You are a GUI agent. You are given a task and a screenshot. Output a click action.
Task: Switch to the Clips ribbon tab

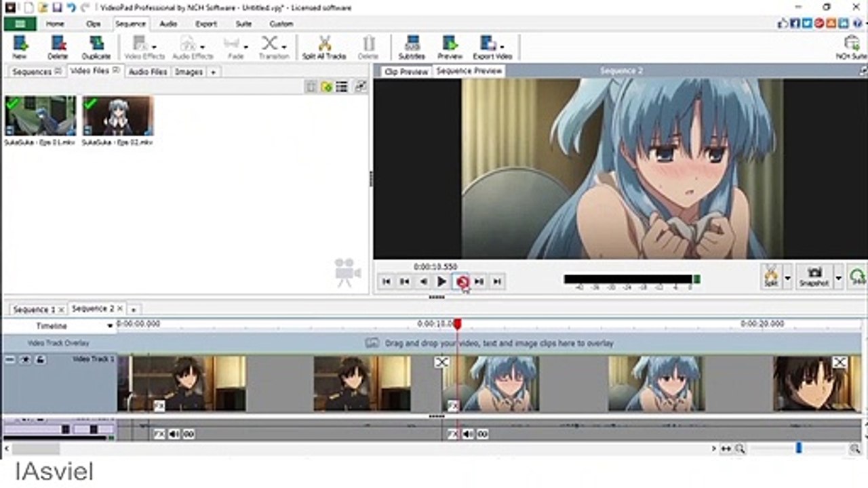click(93, 24)
